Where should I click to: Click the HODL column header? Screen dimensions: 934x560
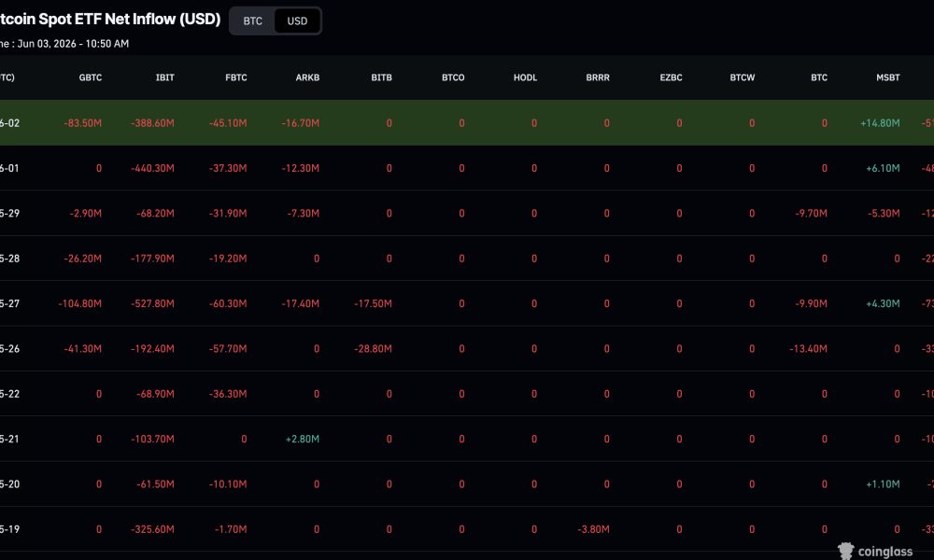click(x=525, y=77)
